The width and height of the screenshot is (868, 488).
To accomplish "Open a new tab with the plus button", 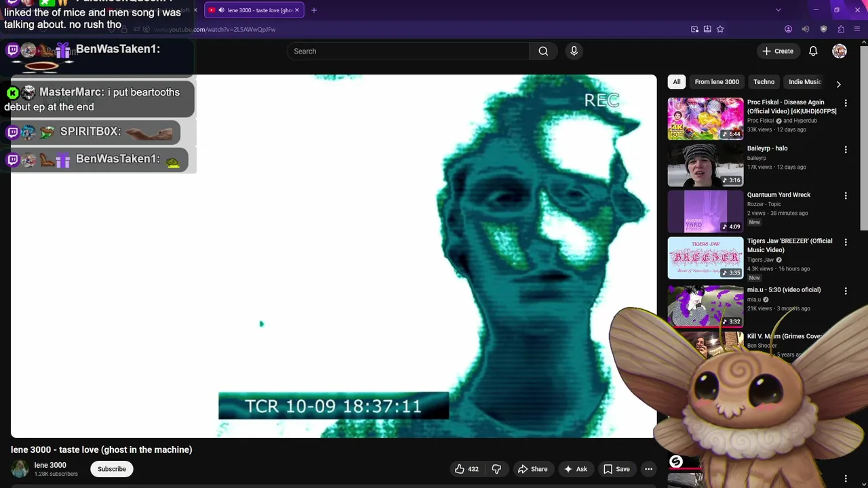I will coord(313,10).
